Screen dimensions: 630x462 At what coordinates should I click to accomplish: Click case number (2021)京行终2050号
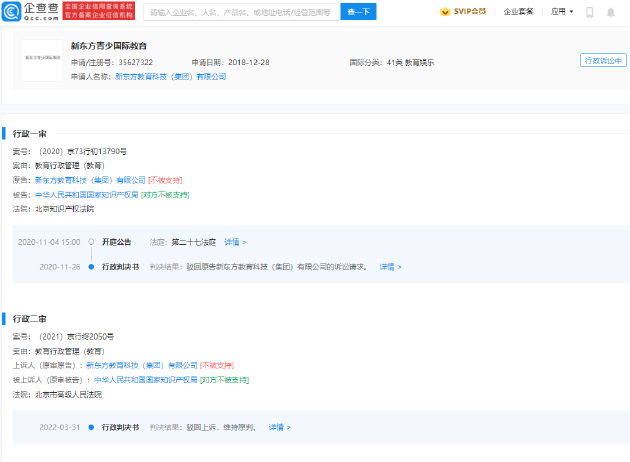click(x=76, y=336)
